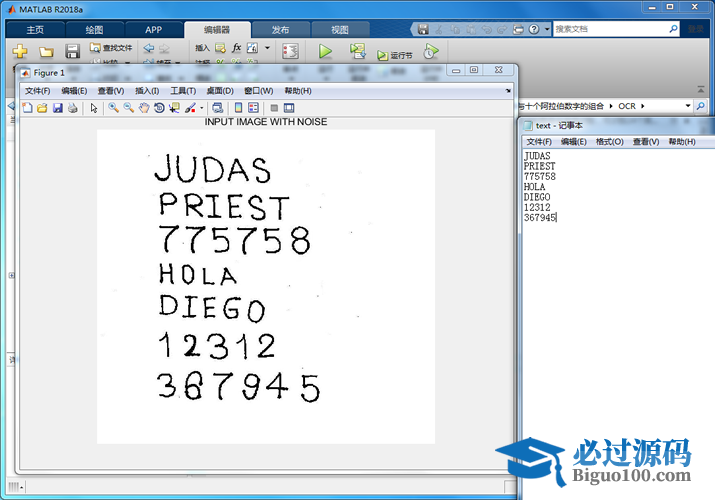This screenshot has height=500, width=715.
Task: Open the 桌面(D) menu in Figure 1
Action: 220,91
